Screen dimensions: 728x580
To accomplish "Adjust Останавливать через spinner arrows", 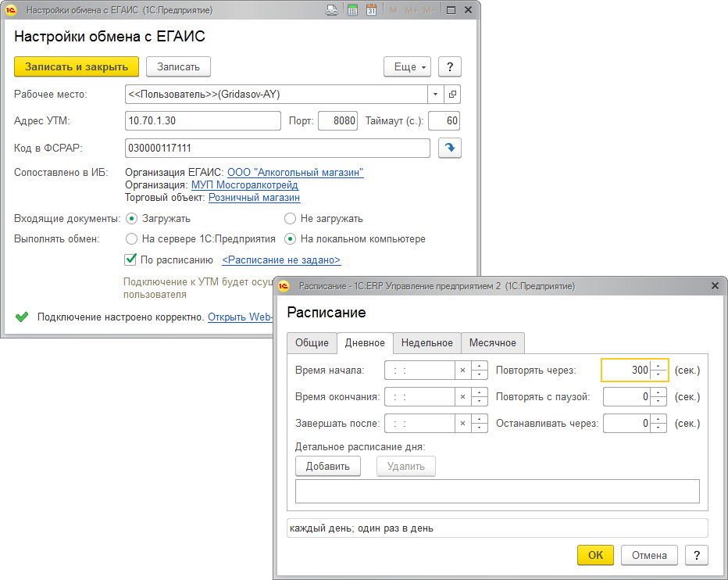I will (x=658, y=424).
